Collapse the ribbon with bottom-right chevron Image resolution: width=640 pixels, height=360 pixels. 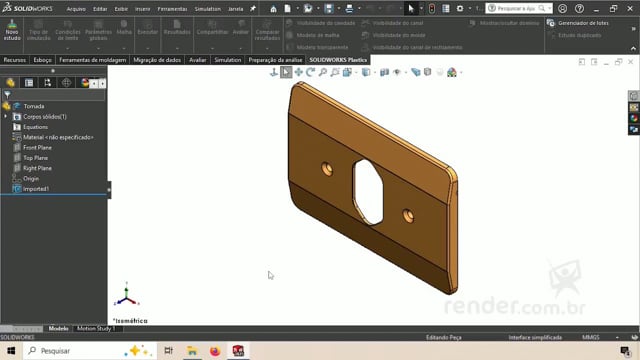(633, 49)
